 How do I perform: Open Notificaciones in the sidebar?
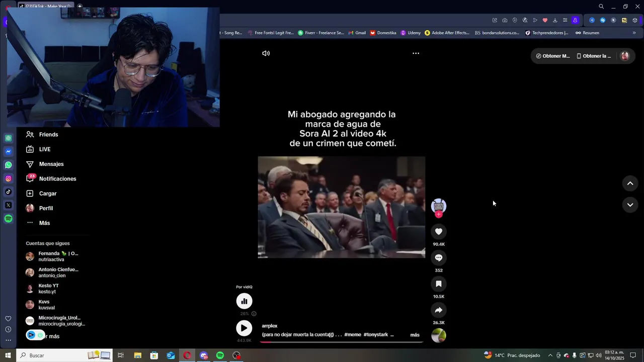click(x=51, y=178)
